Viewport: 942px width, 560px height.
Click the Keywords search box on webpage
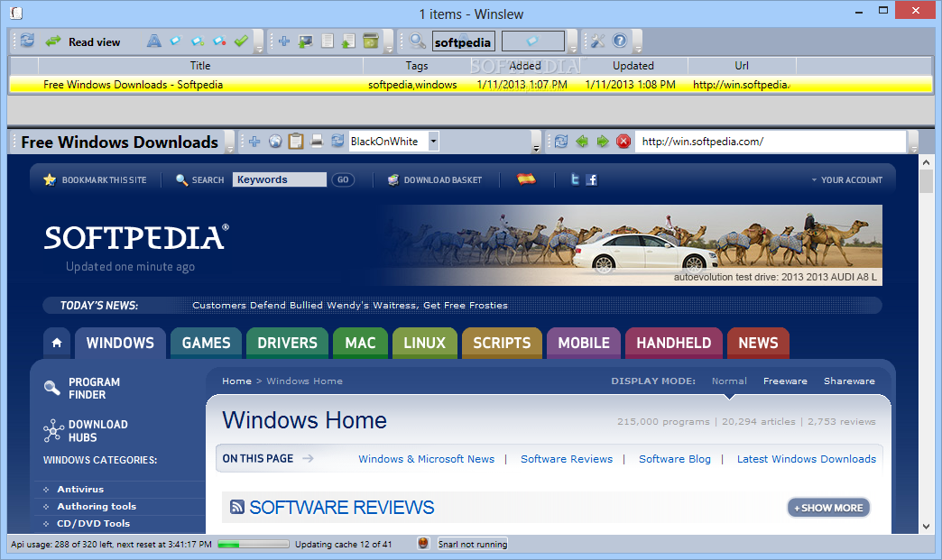click(x=280, y=179)
